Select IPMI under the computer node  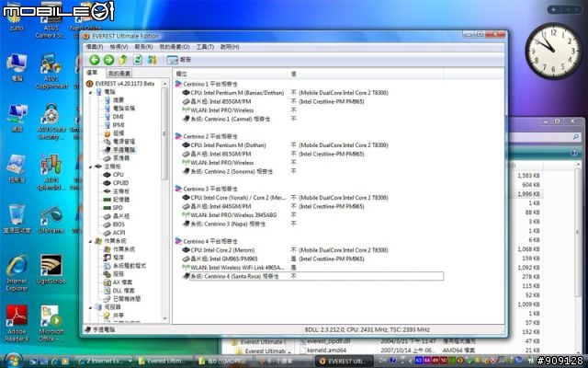[119, 125]
